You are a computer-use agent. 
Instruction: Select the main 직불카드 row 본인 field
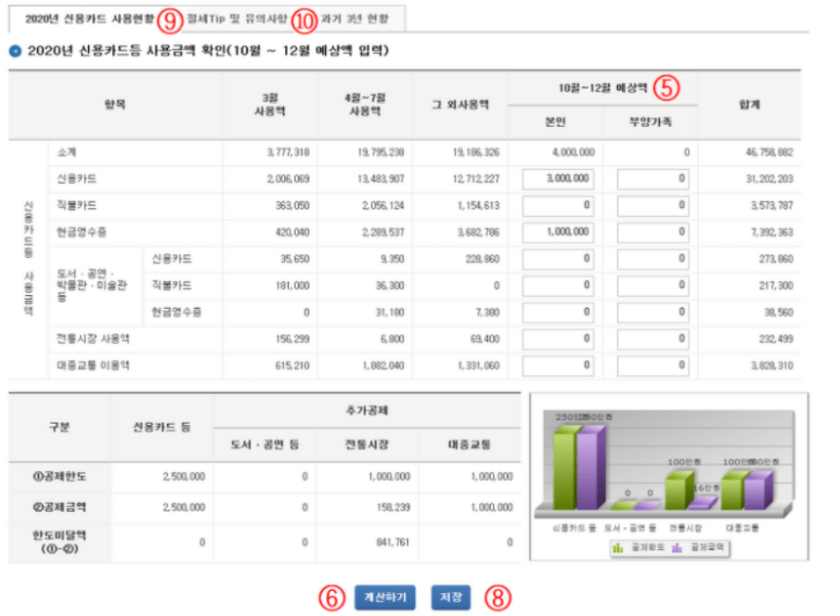click(x=558, y=205)
